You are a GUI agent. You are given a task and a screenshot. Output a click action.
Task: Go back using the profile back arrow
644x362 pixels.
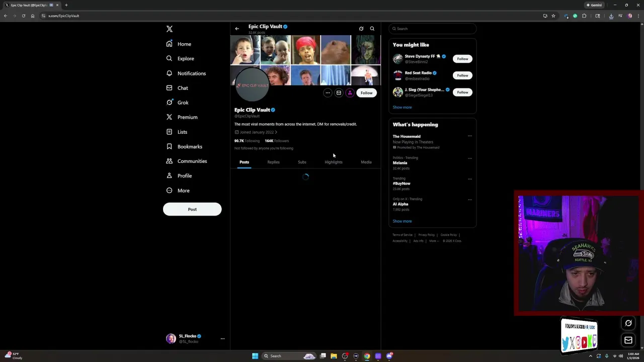237,29
